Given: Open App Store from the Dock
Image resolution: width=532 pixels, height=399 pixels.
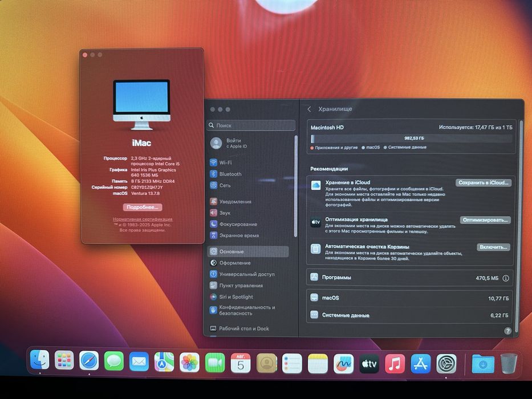Looking at the screenshot, I should click(x=421, y=364).
